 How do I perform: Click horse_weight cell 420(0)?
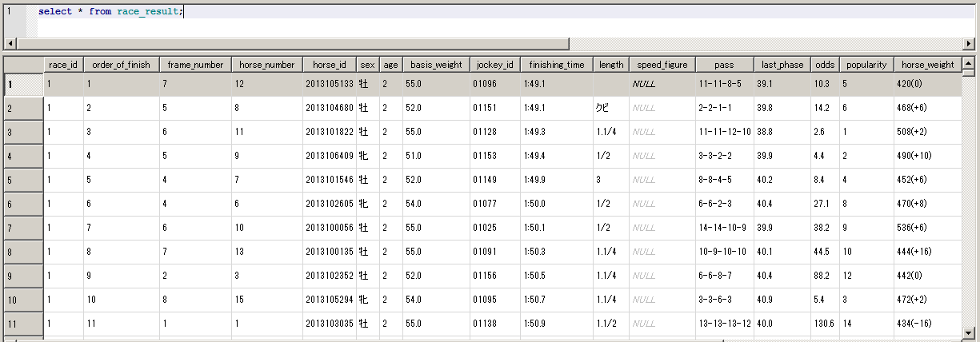coord(928,84)
